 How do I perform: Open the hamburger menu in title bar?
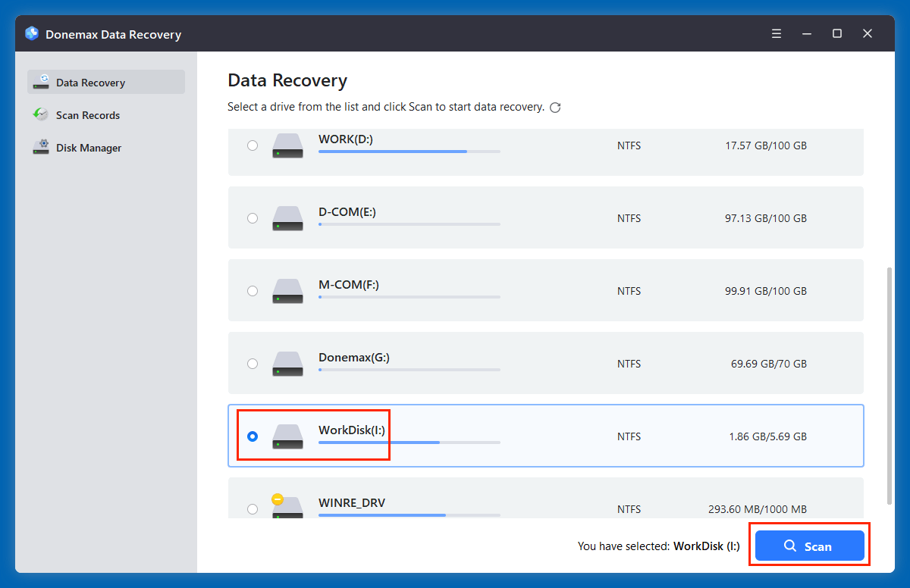(x=776, y=33)
